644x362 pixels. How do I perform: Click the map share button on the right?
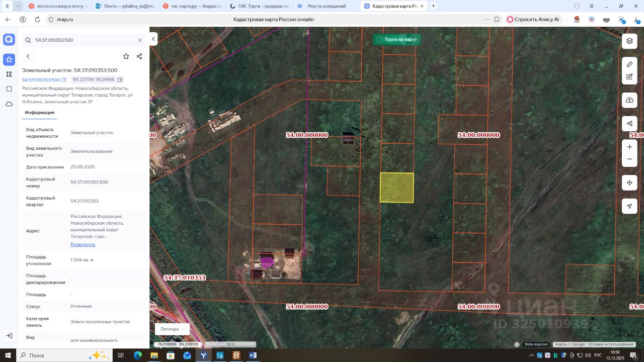629,124
